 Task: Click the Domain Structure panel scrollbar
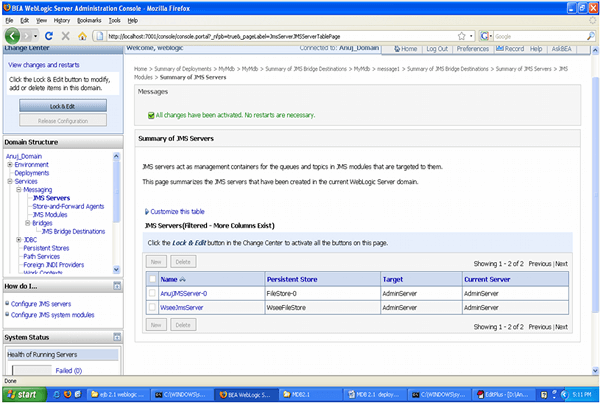[x=117, y=210]
